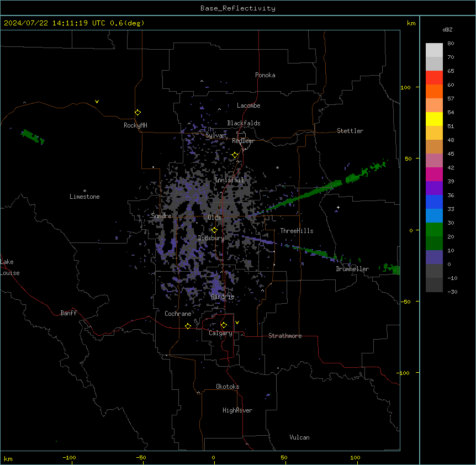
Task: Click the asterisk marker above Limestone
Action: (x=84, y=191)
